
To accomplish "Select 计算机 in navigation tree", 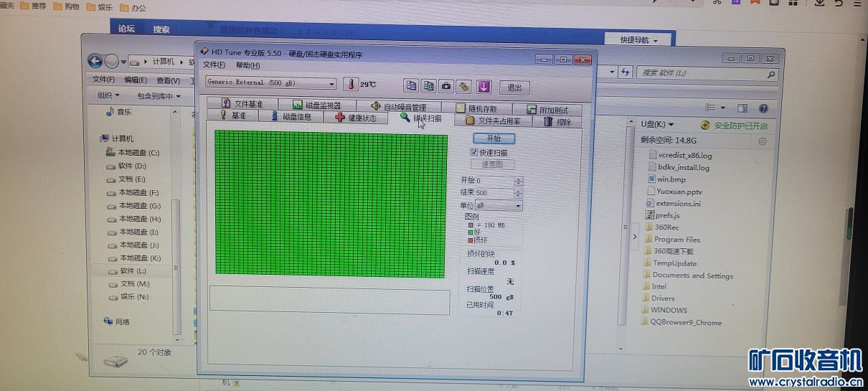I will 117,138.
